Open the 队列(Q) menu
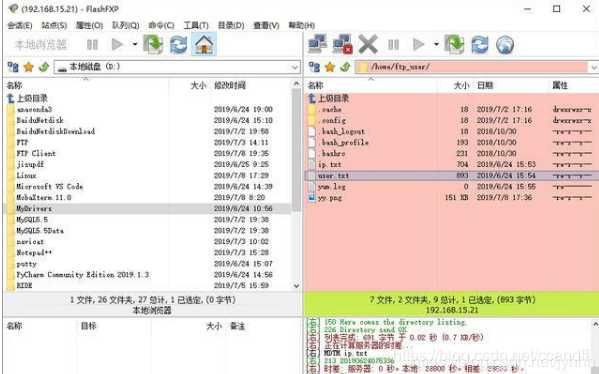Image resolution: width=599 pixels, height=374 pixels. pos(125,26)
